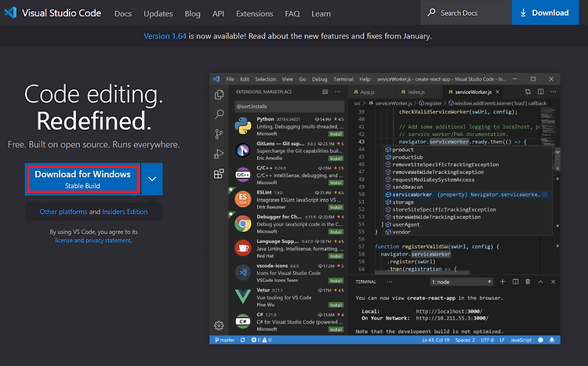
Task: Click Ln 43, Col 19 status
Action: pos(436,340)
